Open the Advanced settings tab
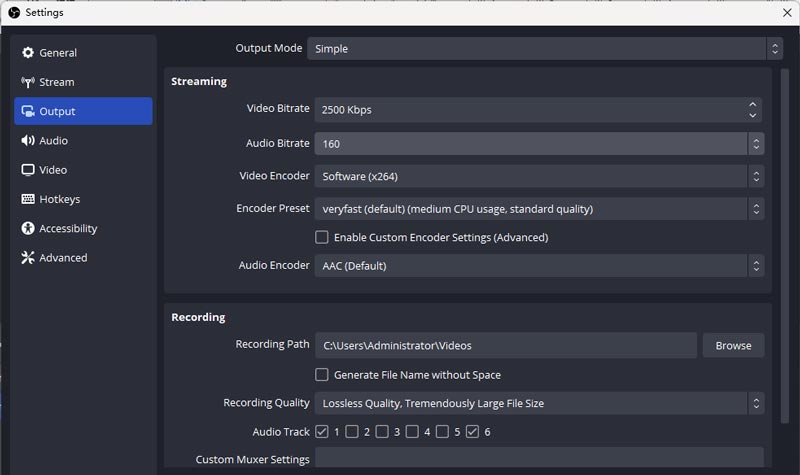Screen dimensions: 800x475 pos(63,258)
